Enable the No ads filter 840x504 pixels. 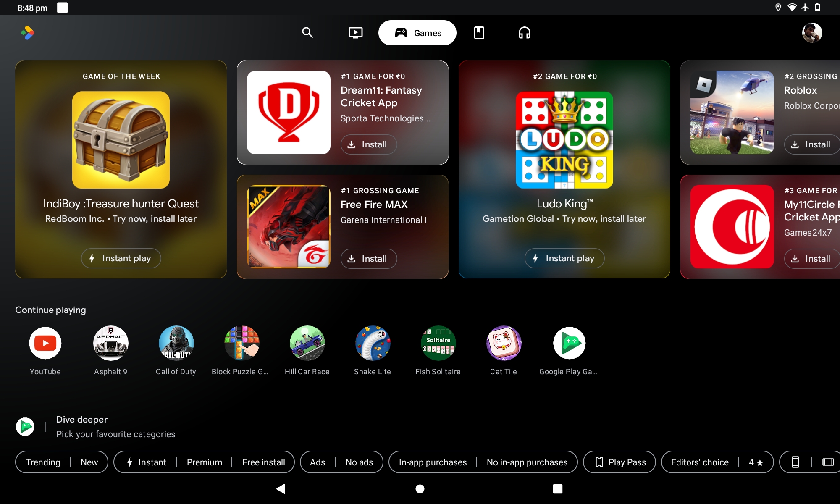[x=359, y=462]
